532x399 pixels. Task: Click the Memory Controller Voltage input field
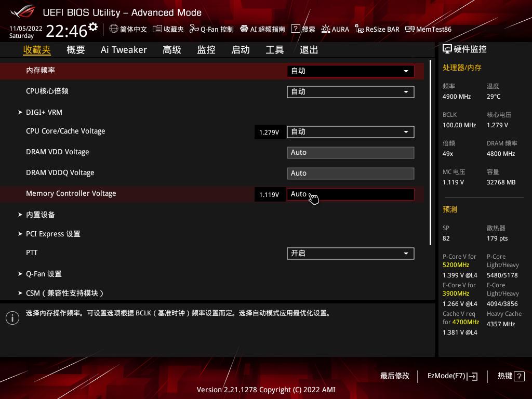[350, 194]
